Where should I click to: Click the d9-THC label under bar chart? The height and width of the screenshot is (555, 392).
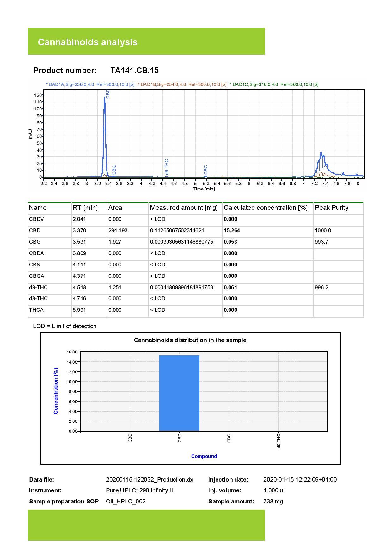tap(279, 441)
